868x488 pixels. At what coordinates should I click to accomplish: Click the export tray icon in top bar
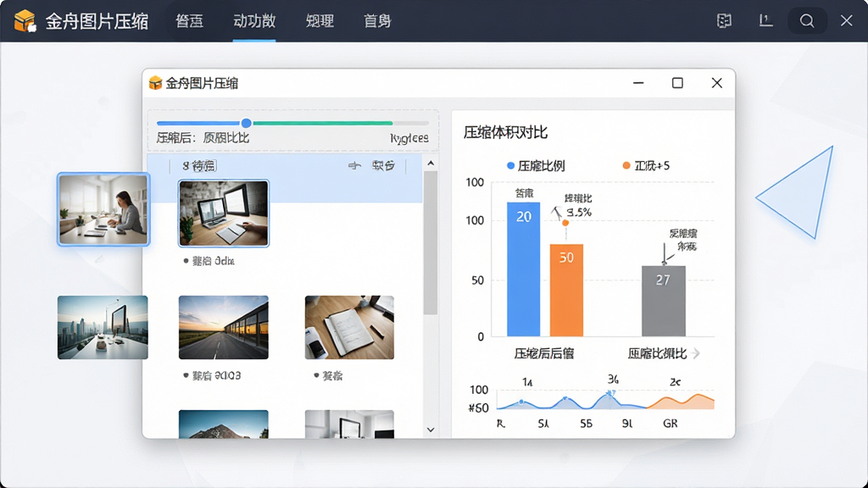[x=765, y=21]
